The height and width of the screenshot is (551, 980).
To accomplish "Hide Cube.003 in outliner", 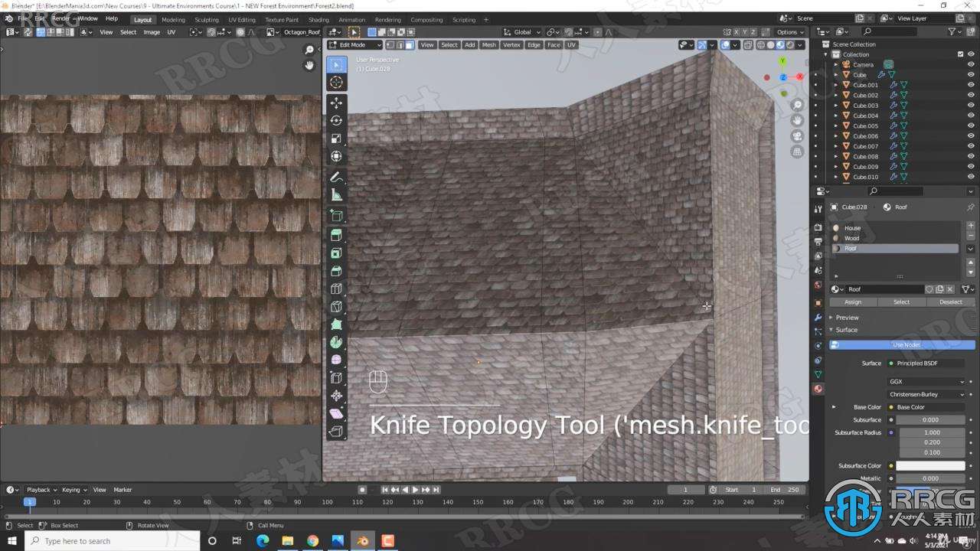I will tap(969, 106).
